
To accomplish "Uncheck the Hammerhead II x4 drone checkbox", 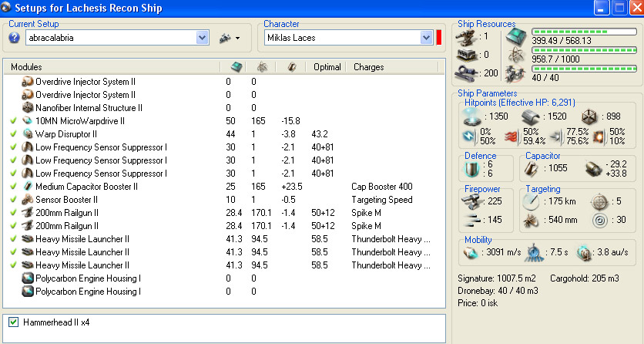I will pyautogui.click(x=13, y=322).
